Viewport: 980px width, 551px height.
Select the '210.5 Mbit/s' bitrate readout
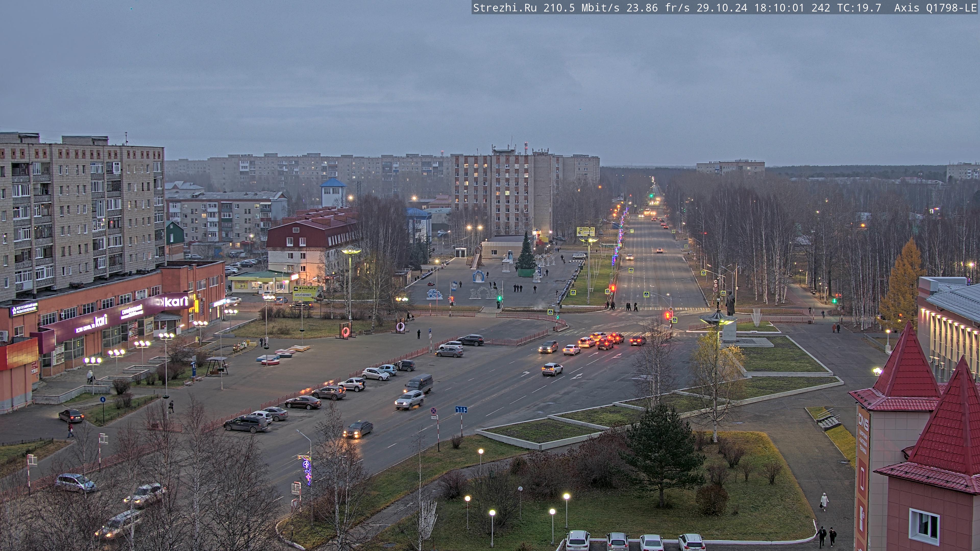[582, 8]
